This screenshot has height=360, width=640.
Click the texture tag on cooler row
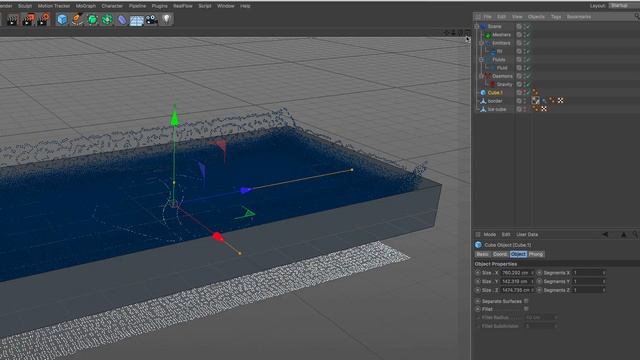(x=536, y=100)
